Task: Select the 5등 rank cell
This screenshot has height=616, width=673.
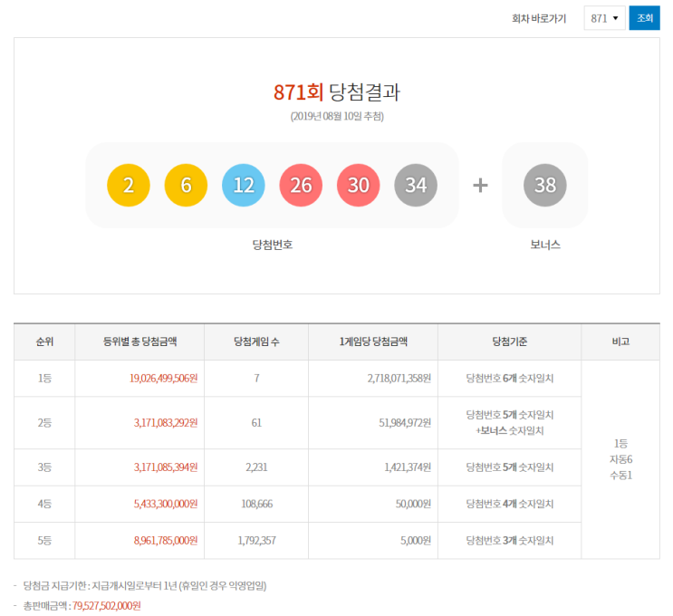Action: [x=44, y=541]
